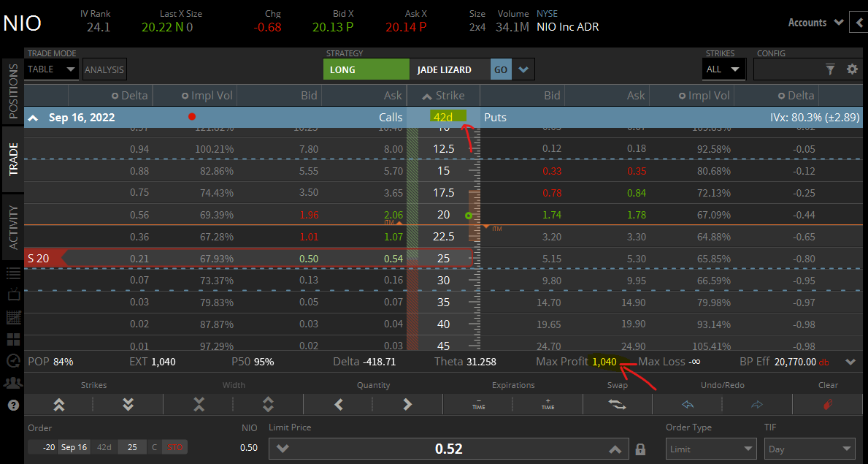Click the Sep 16 expiration in order leg

74,446
